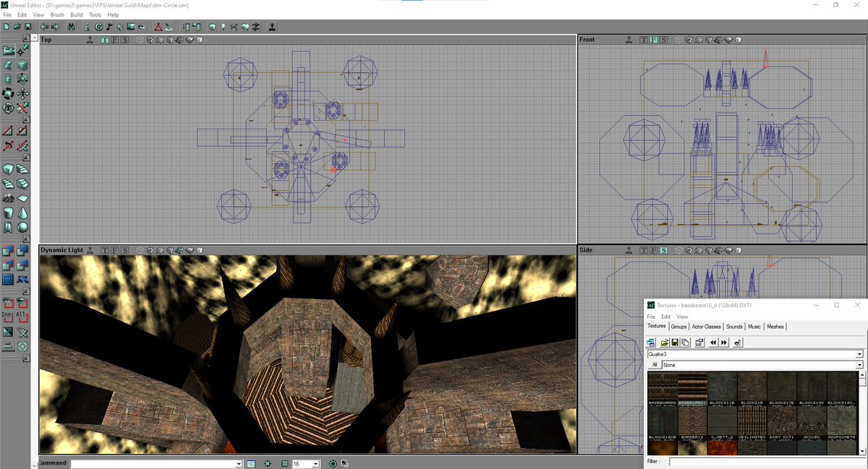Open the Tools menu
Viewport: 868px width, 469px height.
tap(95, 14)
